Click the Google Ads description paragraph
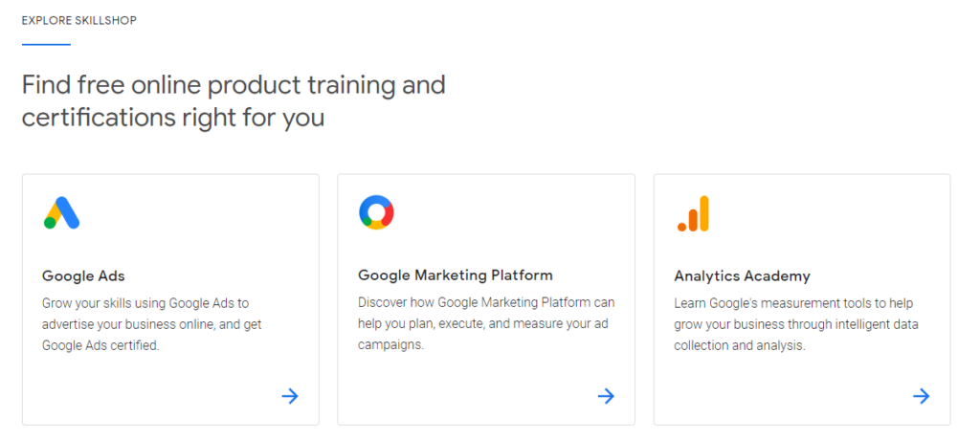This screenshot has height=440, width=980. 151,324
